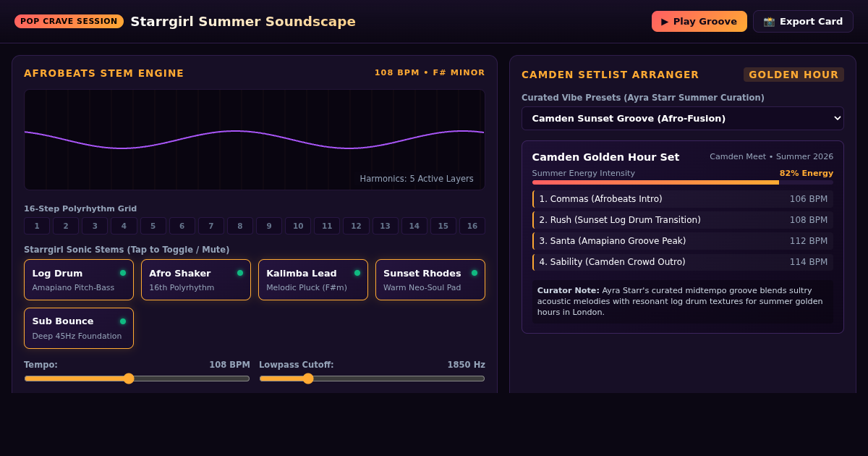Select track 4. Sability (Camden Crowd Outro)

pyautogui.click(x=683, y=262)
